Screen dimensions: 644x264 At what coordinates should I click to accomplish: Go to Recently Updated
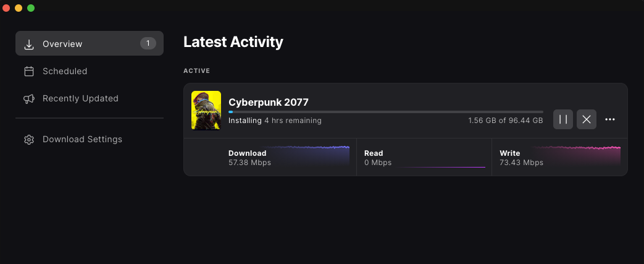[x=90, y=98]
